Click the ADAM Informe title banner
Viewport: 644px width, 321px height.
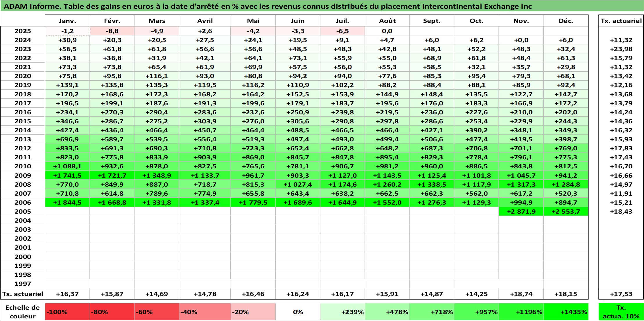point(322,6)
